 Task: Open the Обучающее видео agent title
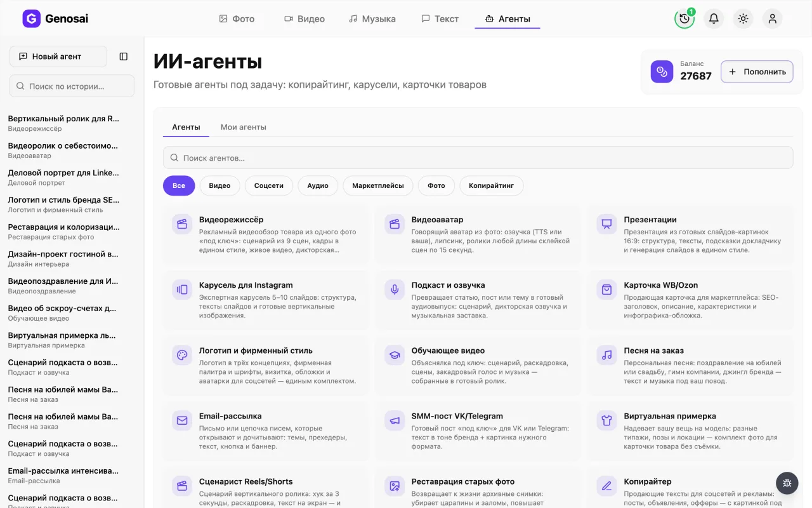tap(448, 351)
